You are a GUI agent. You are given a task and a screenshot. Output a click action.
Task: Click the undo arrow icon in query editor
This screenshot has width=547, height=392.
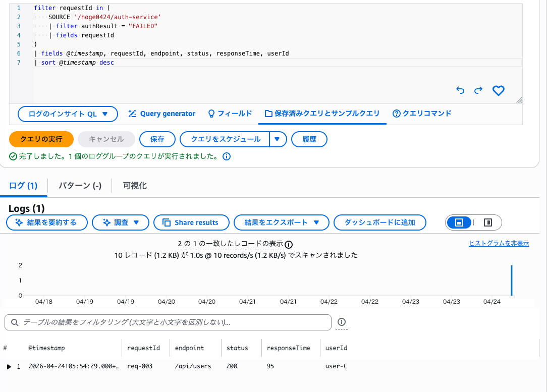(460, 91)
